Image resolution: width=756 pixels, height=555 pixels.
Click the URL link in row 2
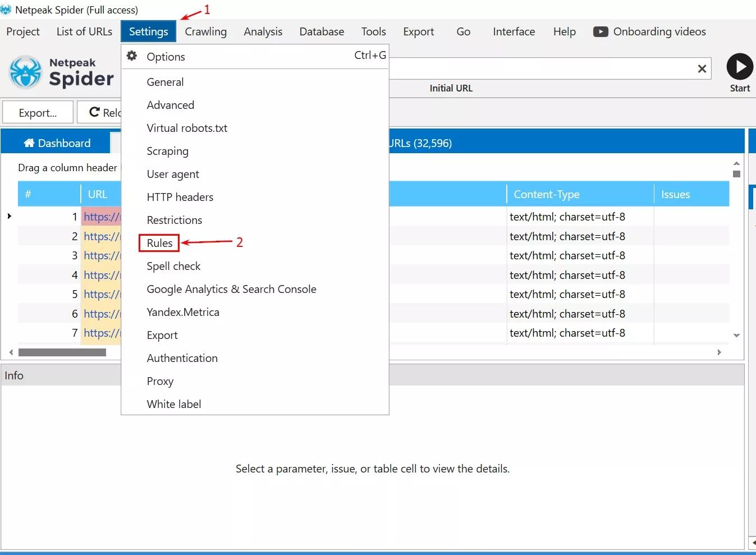102,236
